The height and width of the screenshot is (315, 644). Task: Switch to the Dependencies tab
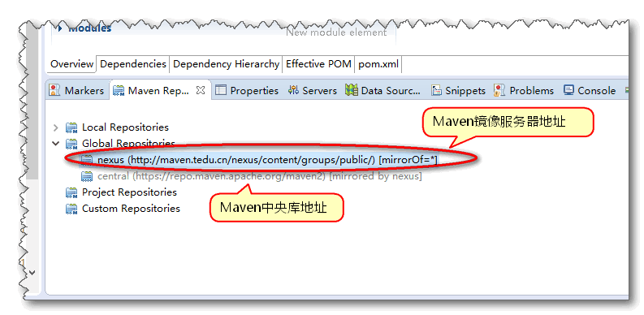point(133,64)
